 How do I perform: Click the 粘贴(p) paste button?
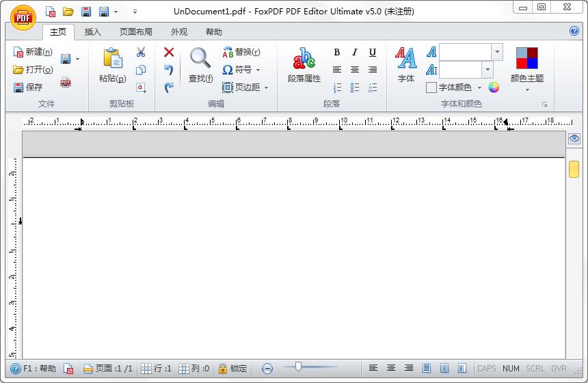113,65
